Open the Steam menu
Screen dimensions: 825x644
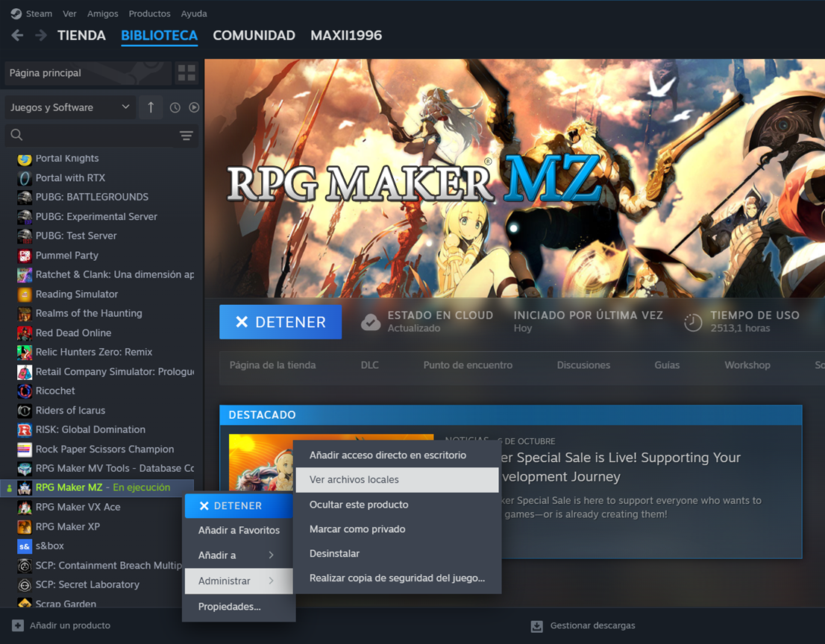[39, 13]
